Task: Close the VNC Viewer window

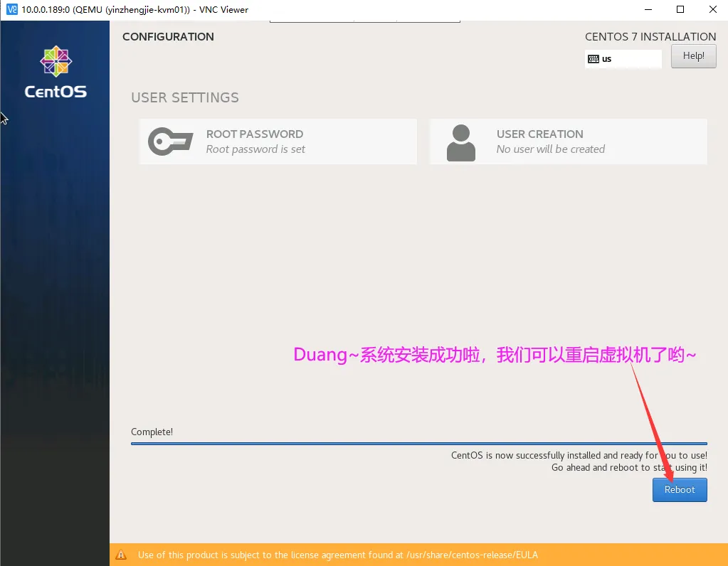Action: click(x=712, y=9)
